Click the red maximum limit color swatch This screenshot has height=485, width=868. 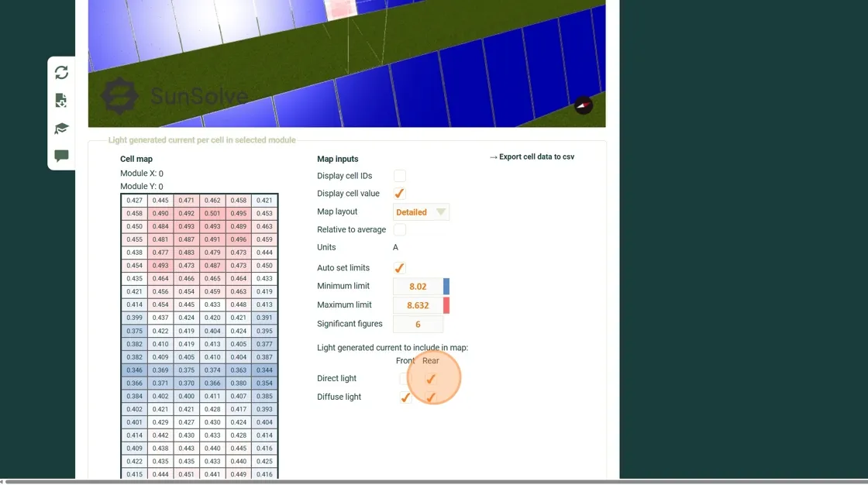[446, 305]
